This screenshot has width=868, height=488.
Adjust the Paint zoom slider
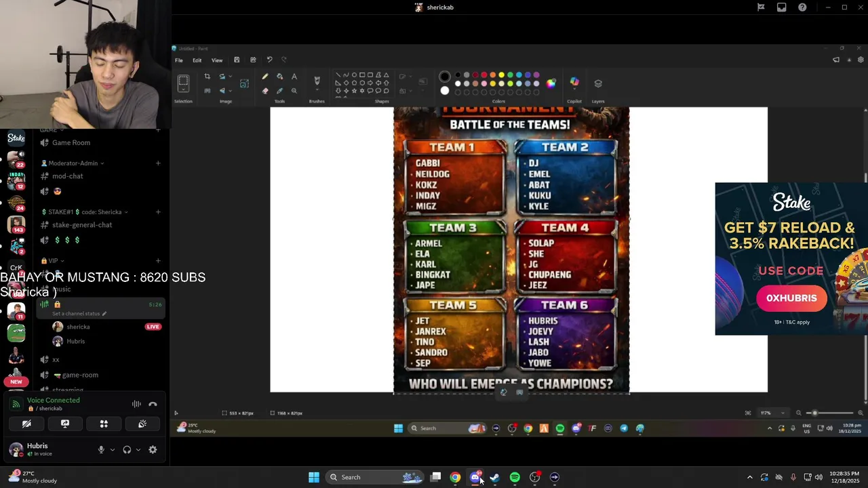(x=815, y=413)
